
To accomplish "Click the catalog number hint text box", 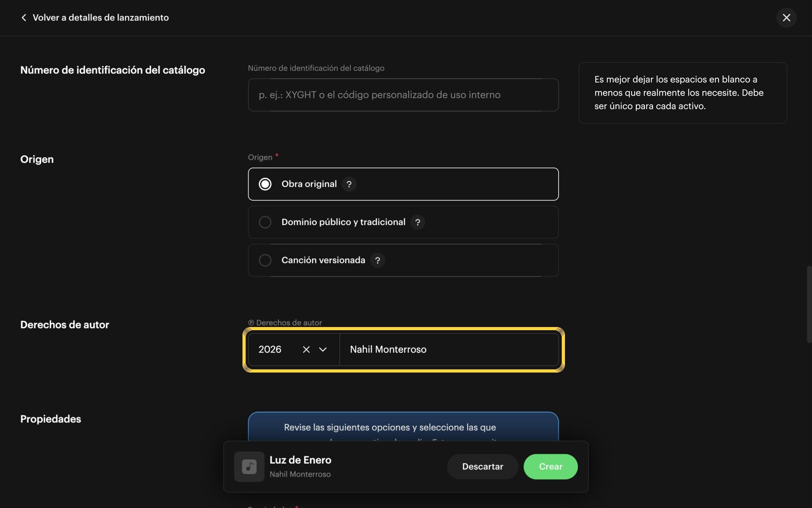I will tap(683, 93).
